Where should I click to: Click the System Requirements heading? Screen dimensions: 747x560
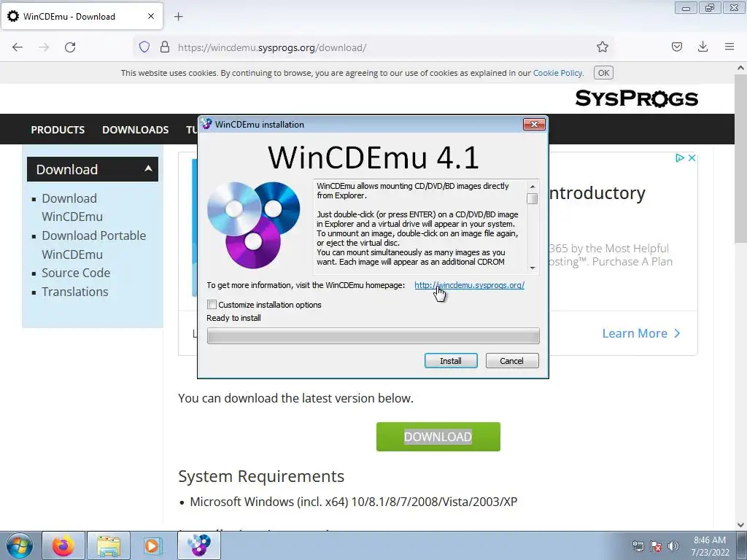point(261,476)
